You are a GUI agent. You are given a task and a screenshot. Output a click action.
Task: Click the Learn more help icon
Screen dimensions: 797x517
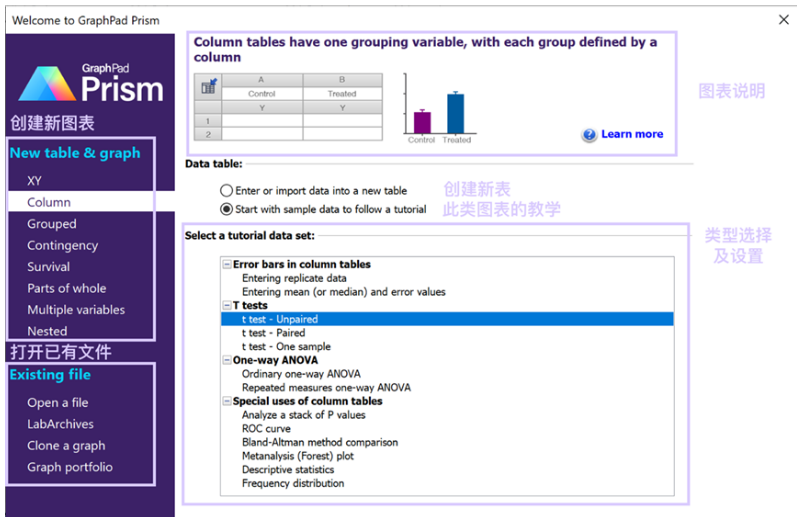pyautogui.click(x=589, y=135)
